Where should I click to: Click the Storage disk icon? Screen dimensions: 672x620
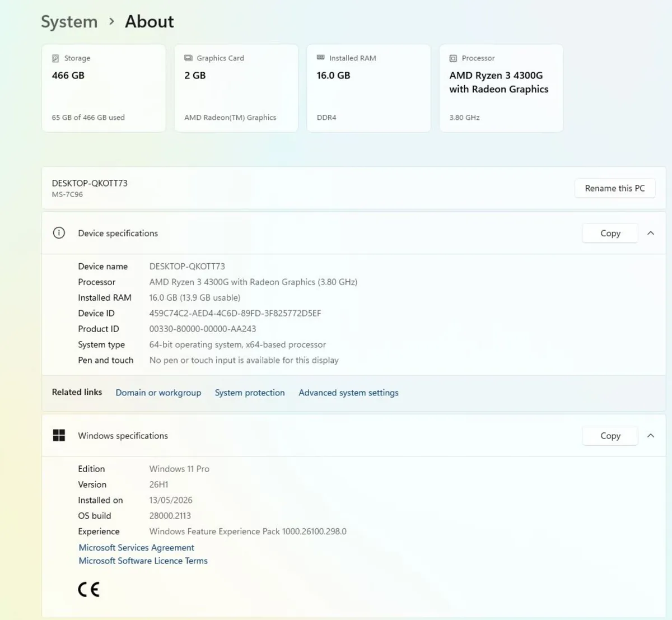(55, 58)
